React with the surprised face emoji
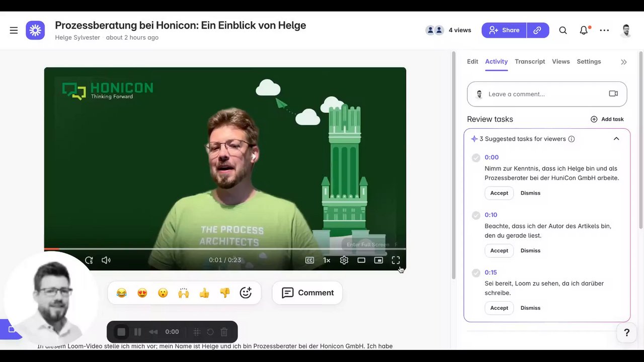644x362 pixels. pos(163,293)
